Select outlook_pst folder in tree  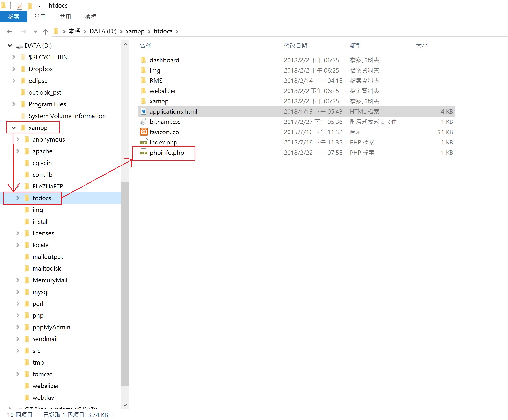click(45, 92)
